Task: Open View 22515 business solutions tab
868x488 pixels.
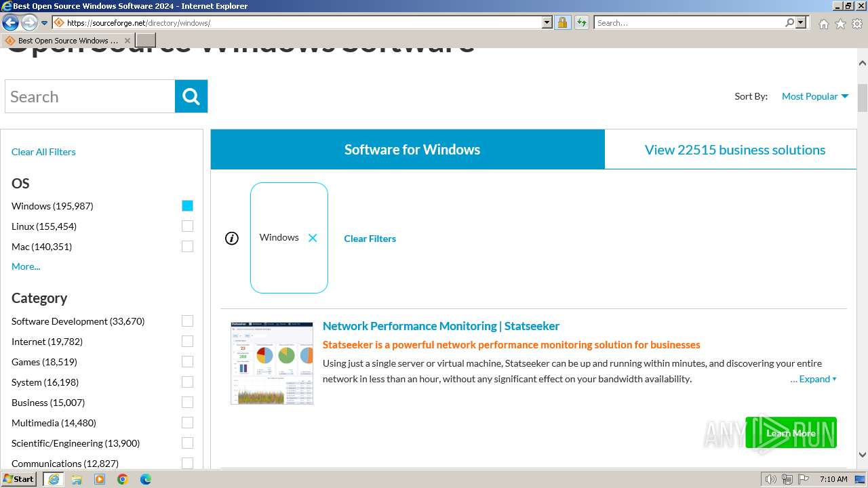Action: click(x=731, y=149)
